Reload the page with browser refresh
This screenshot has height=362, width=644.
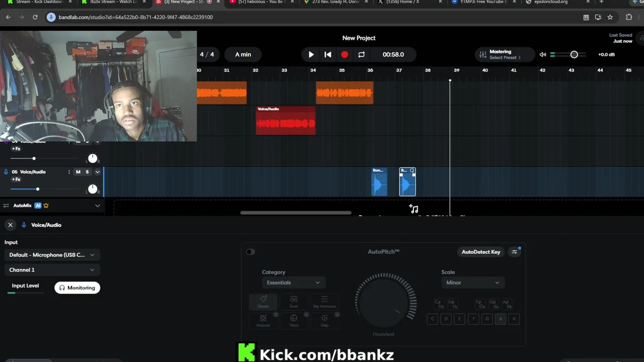click(35, 17)
